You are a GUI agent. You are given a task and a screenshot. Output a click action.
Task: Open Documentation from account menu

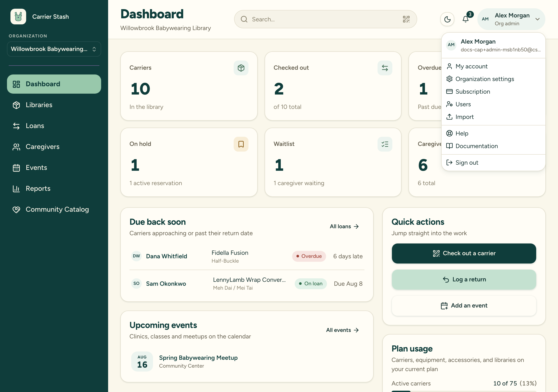point(493,146)
